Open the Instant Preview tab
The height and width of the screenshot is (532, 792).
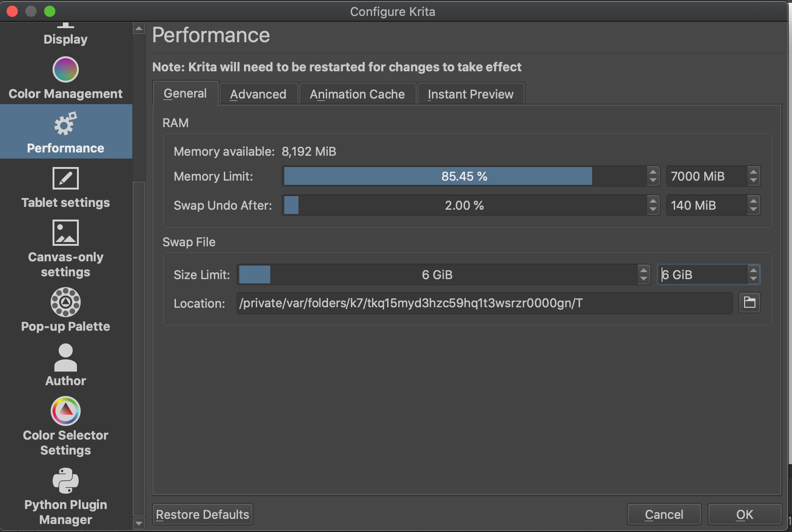tap(470, 94)
